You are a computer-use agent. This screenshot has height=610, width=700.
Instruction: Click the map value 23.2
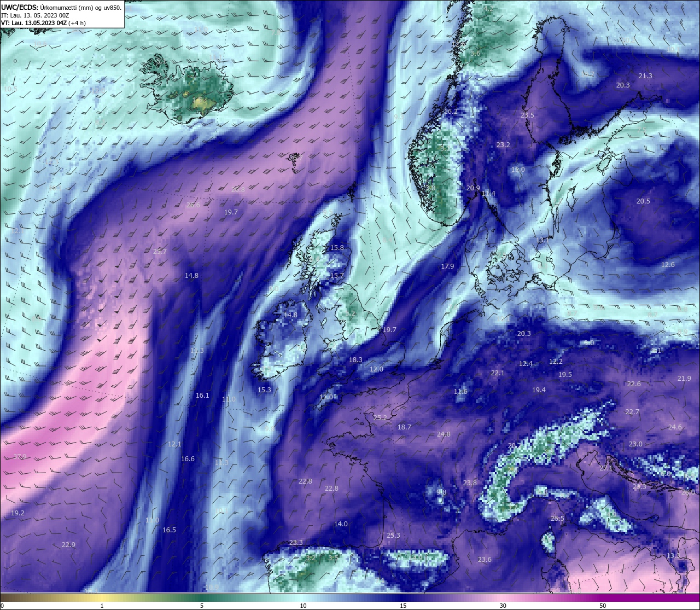tap(503, 145)
